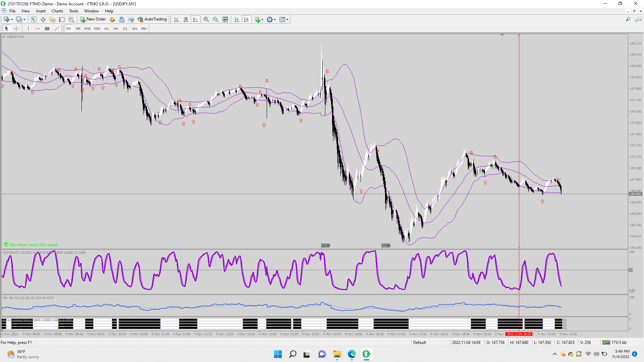The image size is (644, 362).
Task: Open the Charts menu
Action: coord(57,11)
